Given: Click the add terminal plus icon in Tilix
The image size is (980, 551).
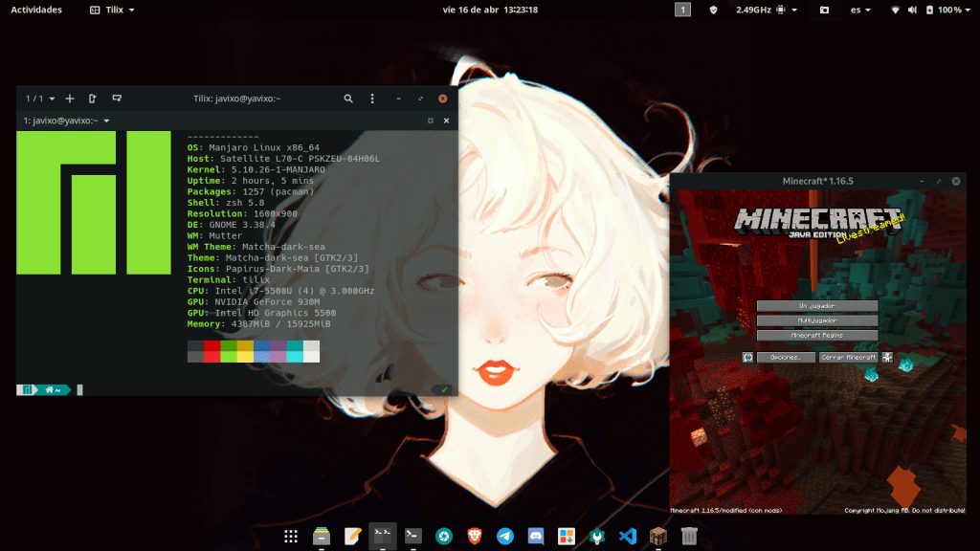Looking at the screenshot, I should [70, 99].
